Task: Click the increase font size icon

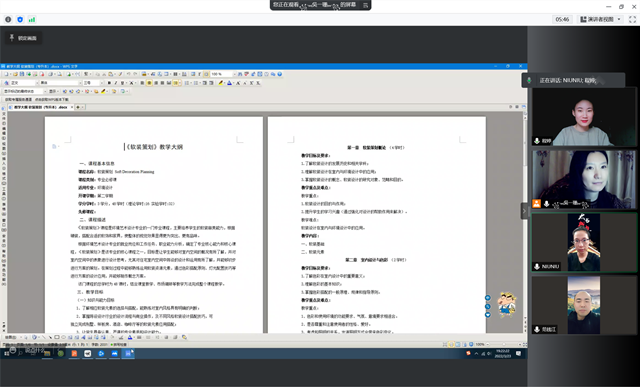Action: pyautogui.click(x=238, y=83)
